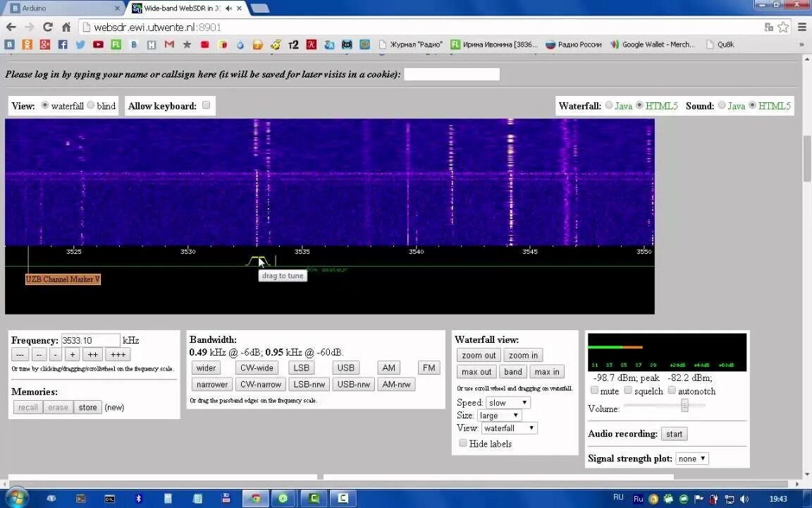The image size is (812, 508).
Task: Click the zoom in waterfall button
Action: click(523, 355)
